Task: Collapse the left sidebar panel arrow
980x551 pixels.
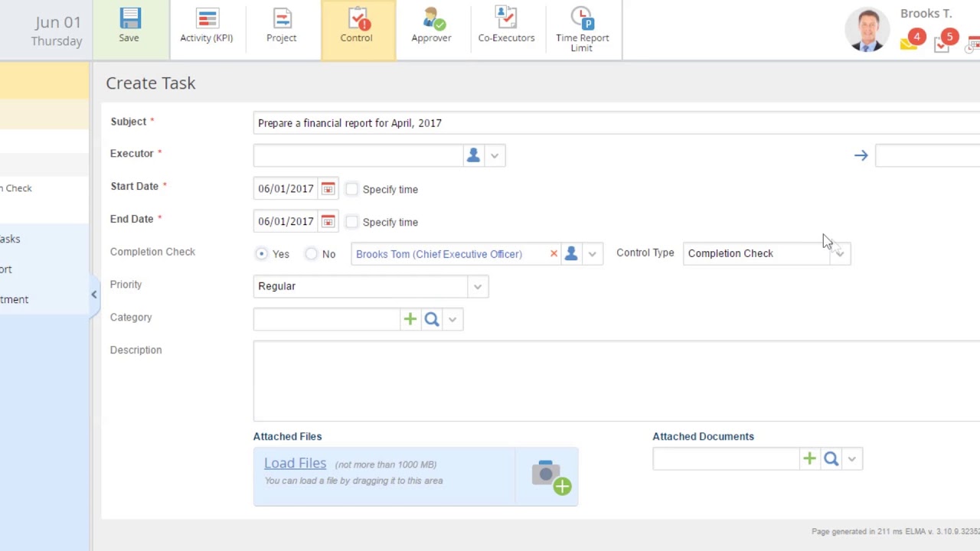Action: [94, 295]
